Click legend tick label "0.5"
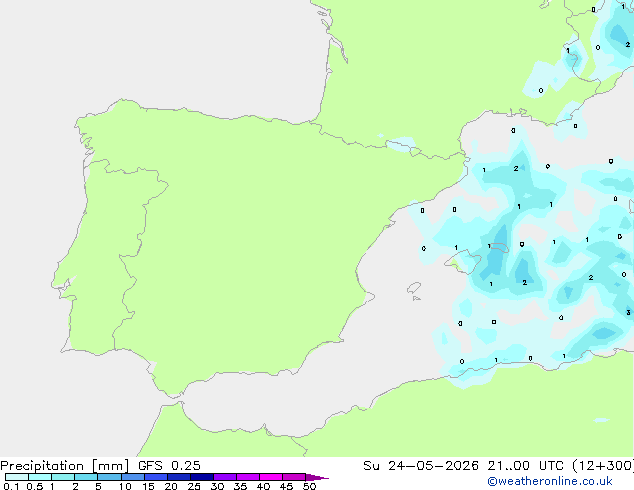Image resolution: width=634 pixels, height=490 pixels. coord(35,486)
